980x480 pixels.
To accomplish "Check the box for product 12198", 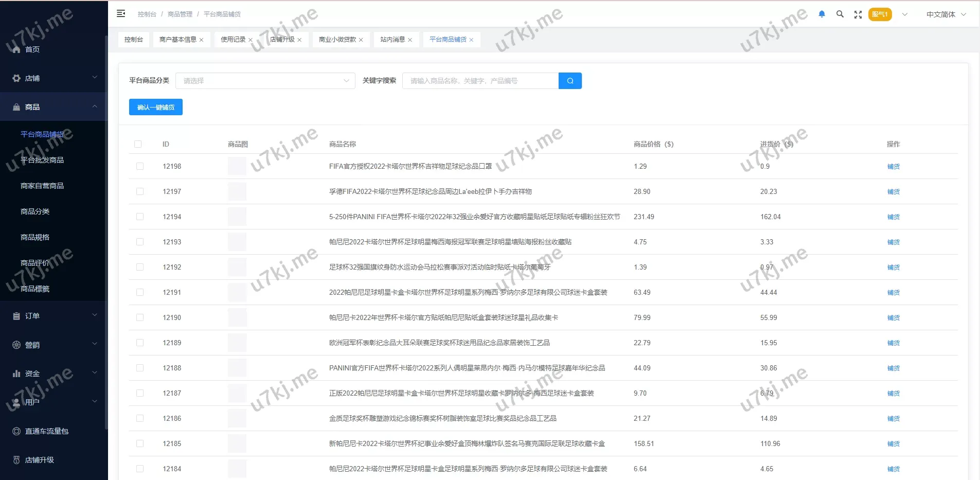I will [140, 166].
